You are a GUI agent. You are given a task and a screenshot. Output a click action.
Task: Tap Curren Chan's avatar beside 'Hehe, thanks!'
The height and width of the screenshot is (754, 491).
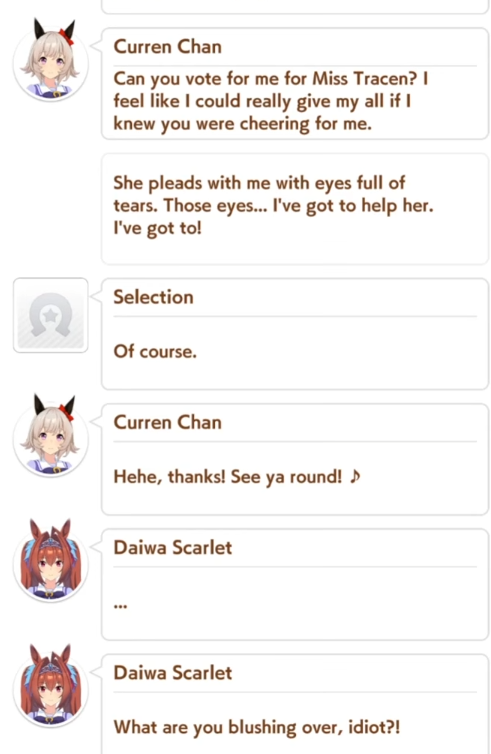50,436
